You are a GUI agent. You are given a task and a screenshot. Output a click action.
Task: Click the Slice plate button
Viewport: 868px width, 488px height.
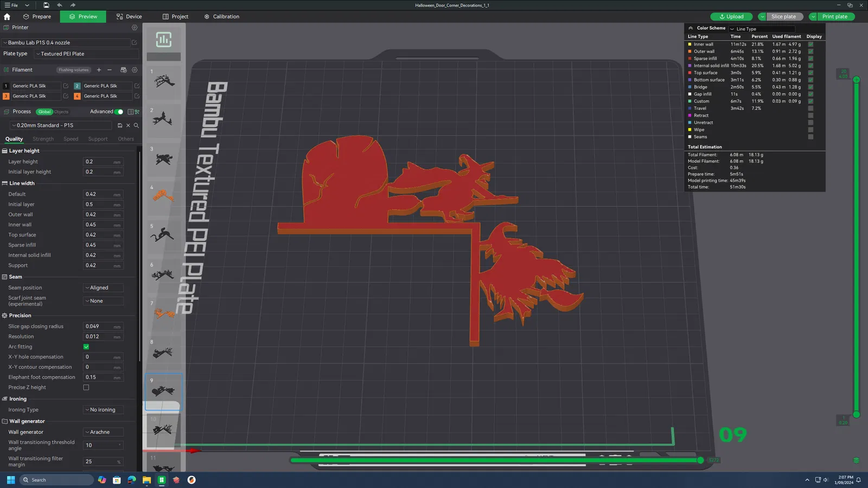click(783, 17)
